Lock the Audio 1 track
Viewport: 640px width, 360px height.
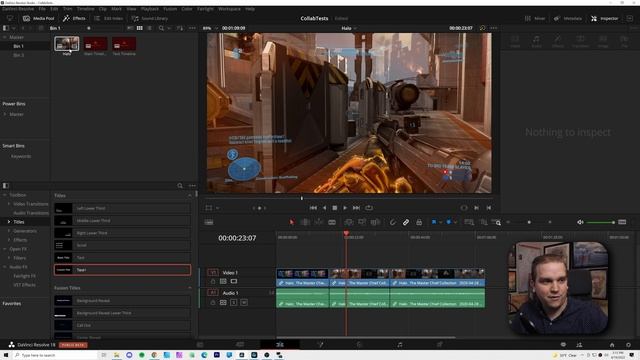[213, 302]
